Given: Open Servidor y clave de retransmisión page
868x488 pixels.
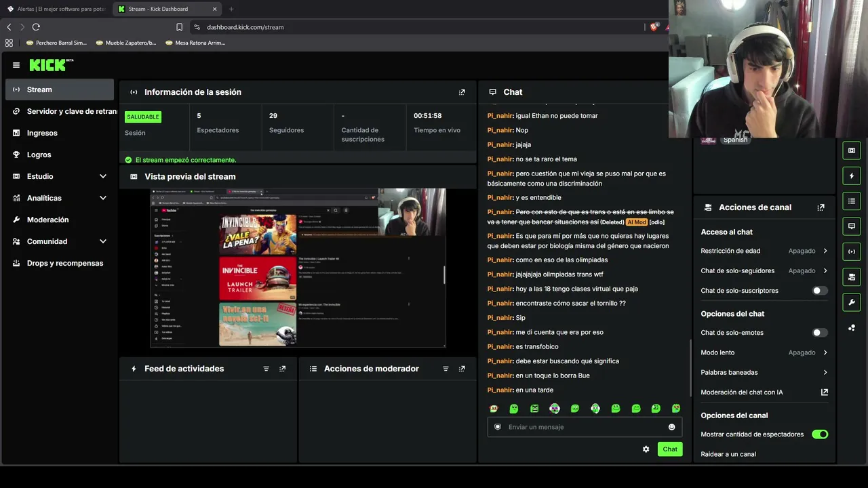Looking at the screenshot, I should click(x=60, y=111).
